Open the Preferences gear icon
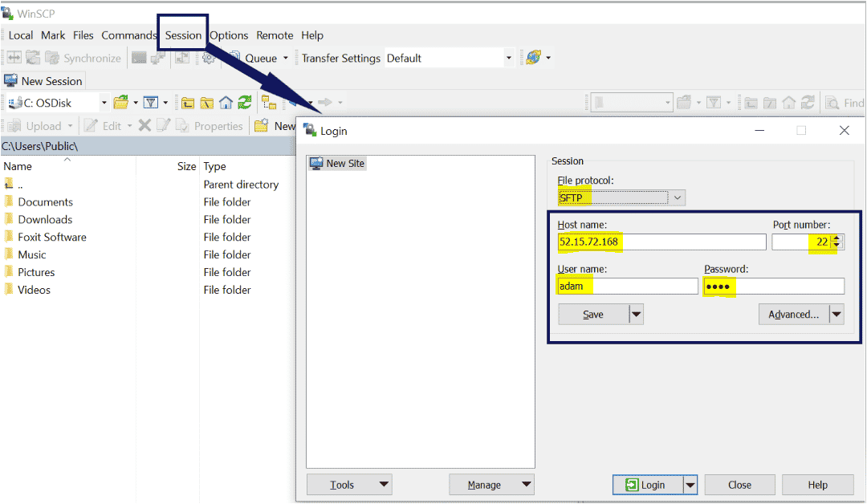 pyautogui.click(x=209, y=58)
